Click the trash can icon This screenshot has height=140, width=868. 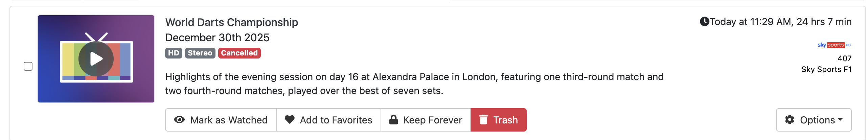click(483, 120)
